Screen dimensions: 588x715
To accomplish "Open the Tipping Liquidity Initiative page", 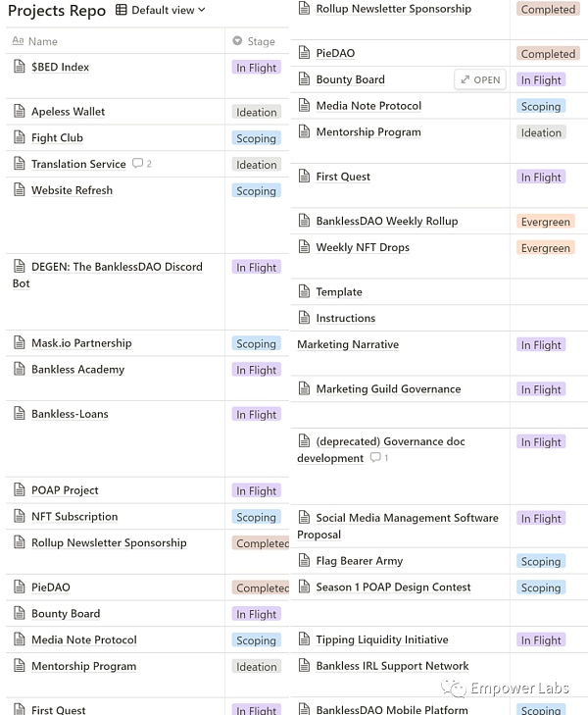I will pos(382,639).
